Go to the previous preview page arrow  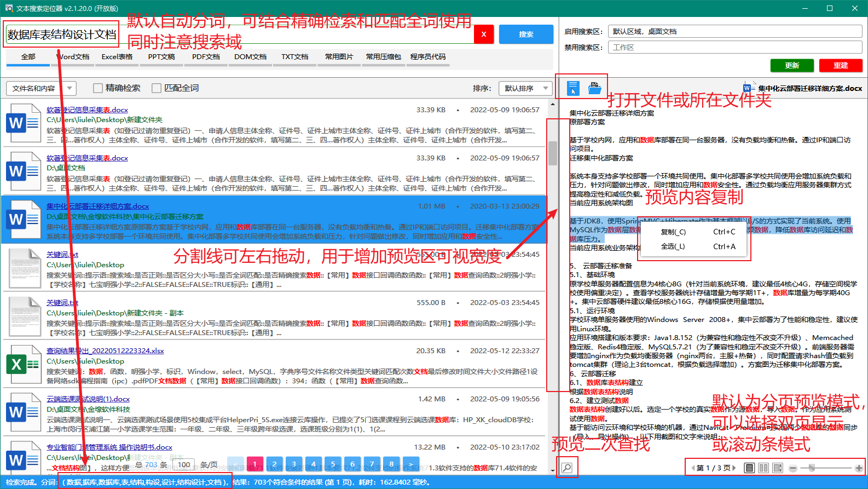coord(693,468)
